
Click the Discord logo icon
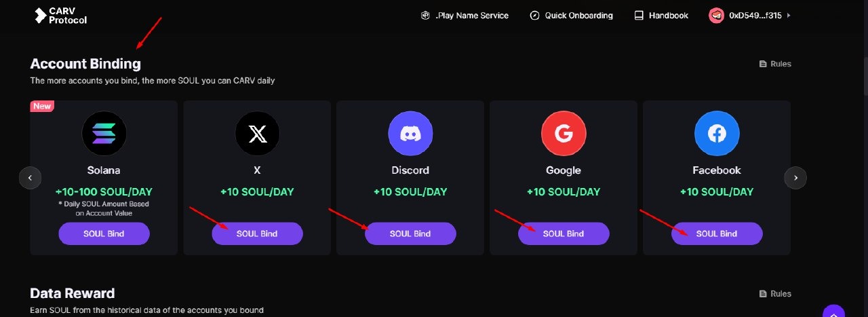coord(410,134)
